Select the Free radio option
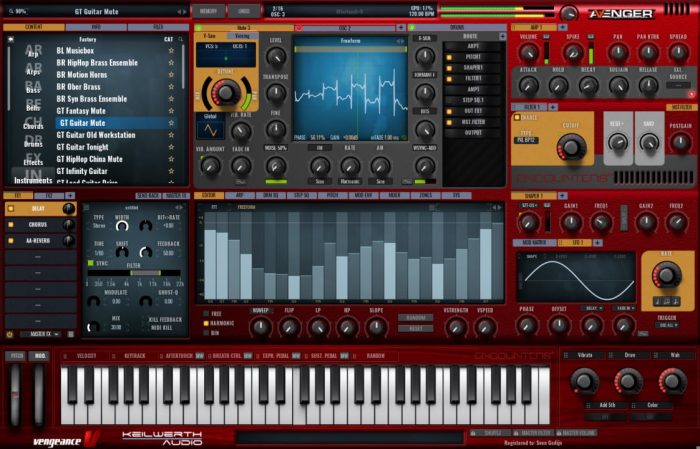The height and width of the screenshot is (449, 700). [x=206, y=314]
